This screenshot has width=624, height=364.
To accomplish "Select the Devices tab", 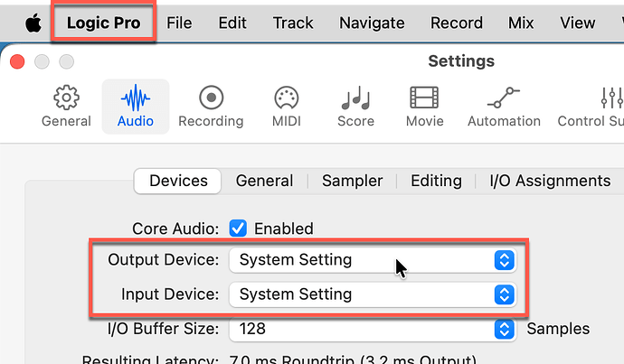I will (178, 181).
